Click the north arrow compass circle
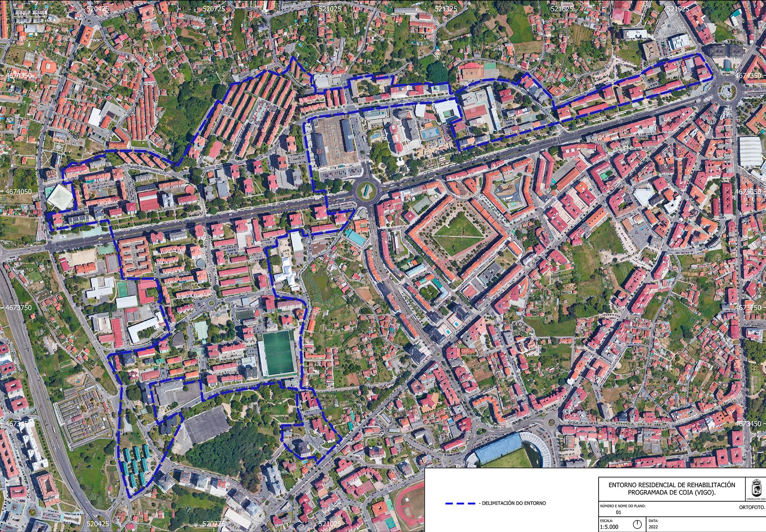This screenshot has width=766, height=532. click(x=637, y=524)
